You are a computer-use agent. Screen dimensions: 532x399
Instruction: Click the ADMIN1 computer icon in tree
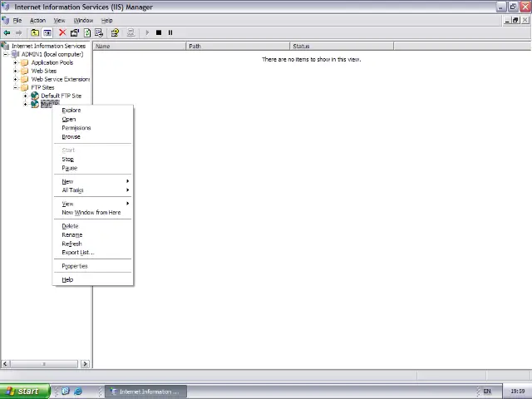pos(15,54)
